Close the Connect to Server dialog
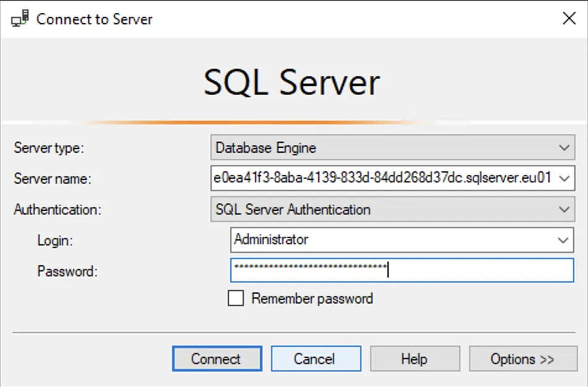Viewport: 588px width, 387px height. [x=569, y=19]
